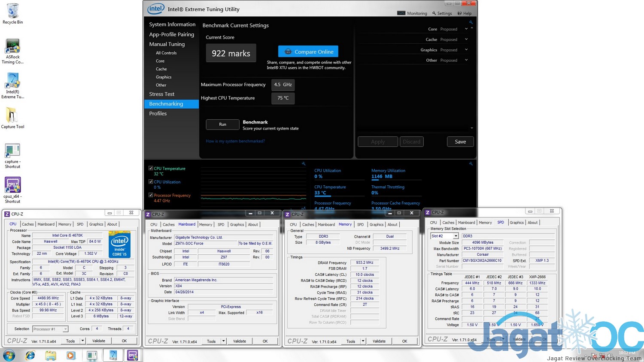Open the Monitoring view in the XTU header
644x362 pixels.
pyautogui.click(x=412, y=13)
